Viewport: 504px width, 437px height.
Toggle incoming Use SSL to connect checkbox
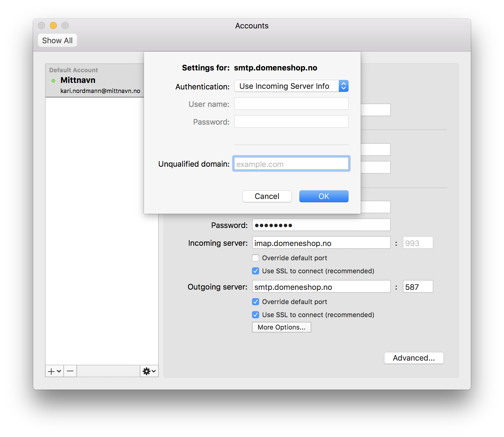(x=256, y=271)
